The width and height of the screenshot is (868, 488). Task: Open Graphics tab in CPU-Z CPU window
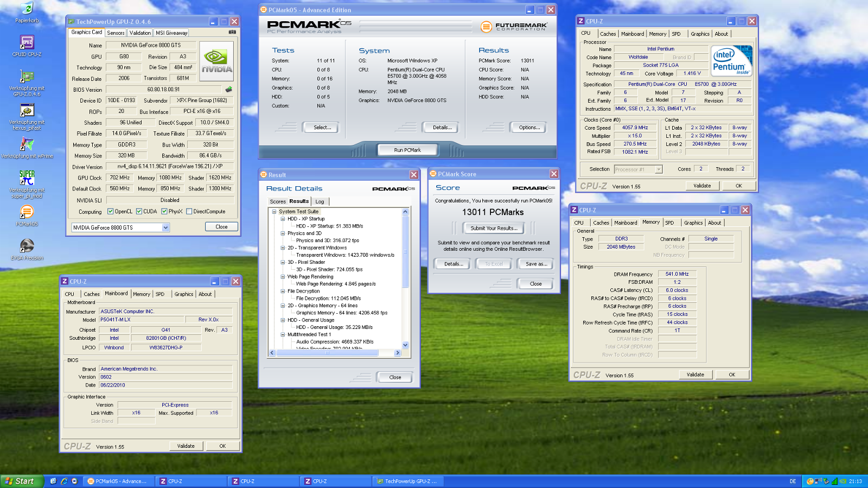[700, 34]
